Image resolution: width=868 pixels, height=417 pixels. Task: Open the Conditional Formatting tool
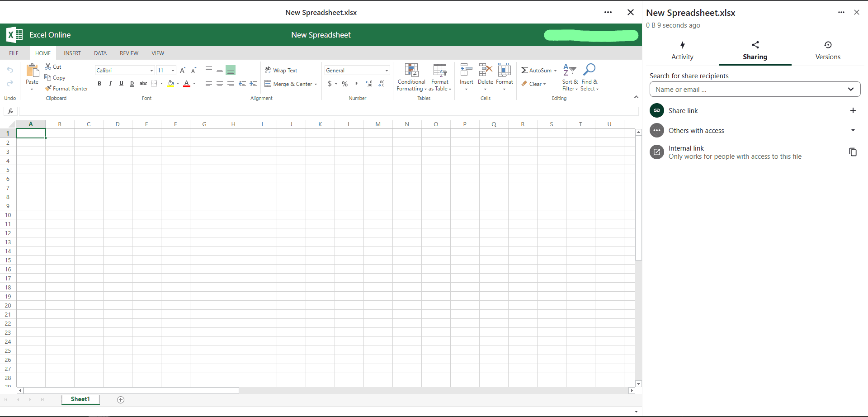[x=411, y=71]
